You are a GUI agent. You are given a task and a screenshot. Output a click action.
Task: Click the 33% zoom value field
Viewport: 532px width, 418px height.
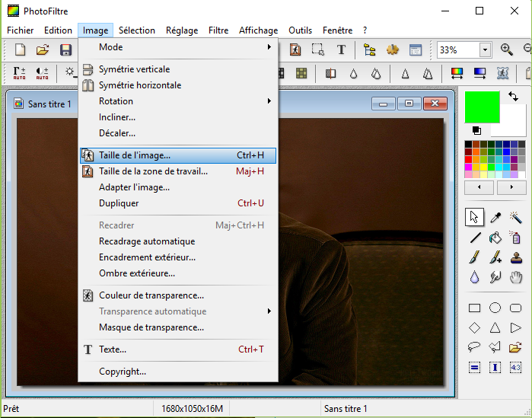pos(458,50)
